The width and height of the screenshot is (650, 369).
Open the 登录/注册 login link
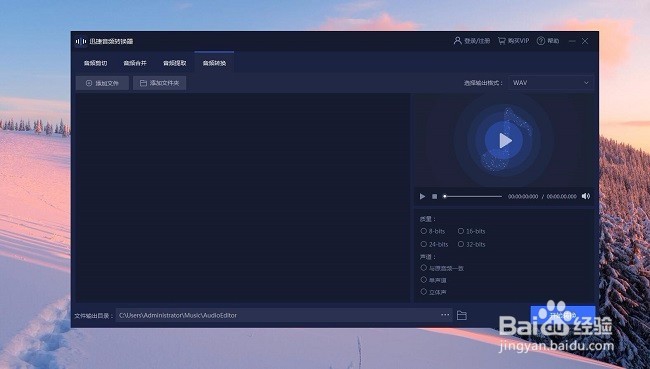[472, 41]
